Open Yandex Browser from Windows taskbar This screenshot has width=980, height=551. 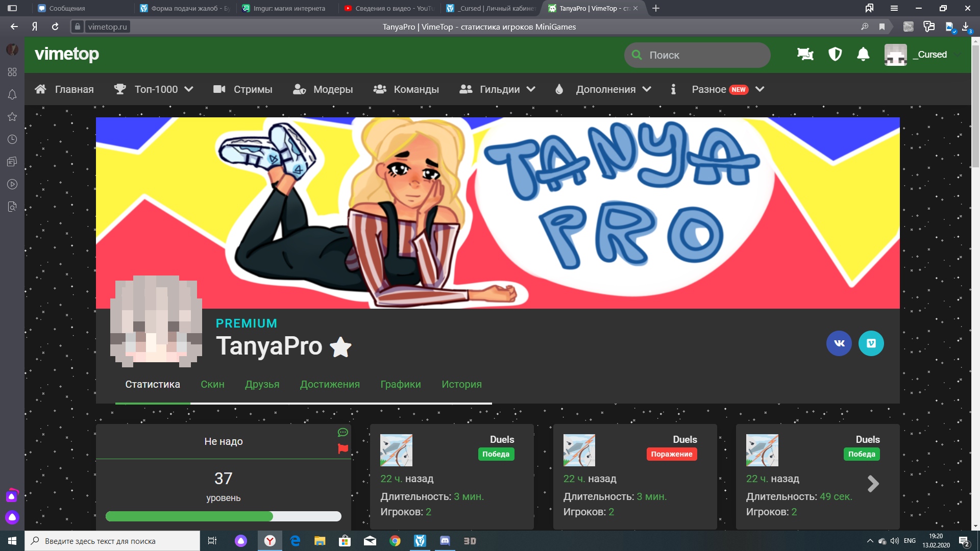270,541
